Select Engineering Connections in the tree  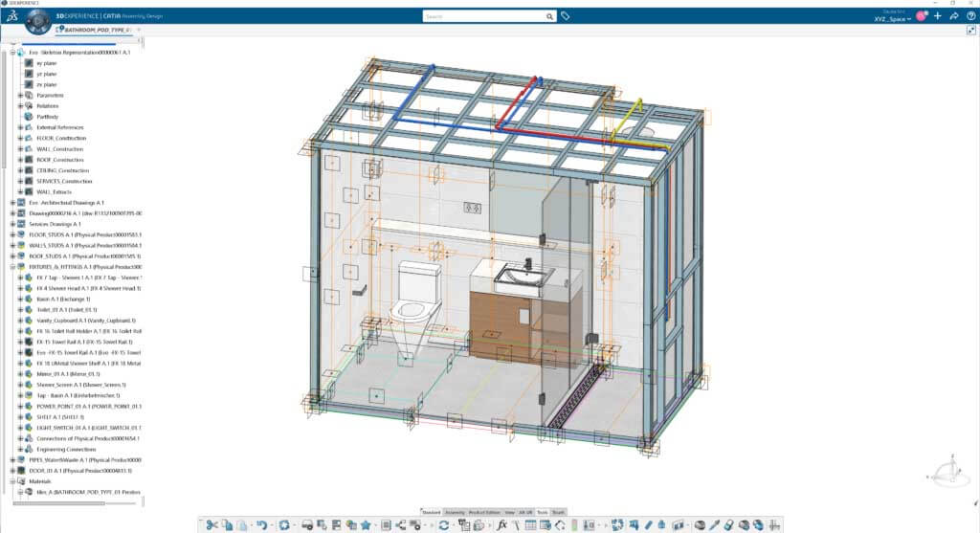pyautogui.click(x=66, y=449)
